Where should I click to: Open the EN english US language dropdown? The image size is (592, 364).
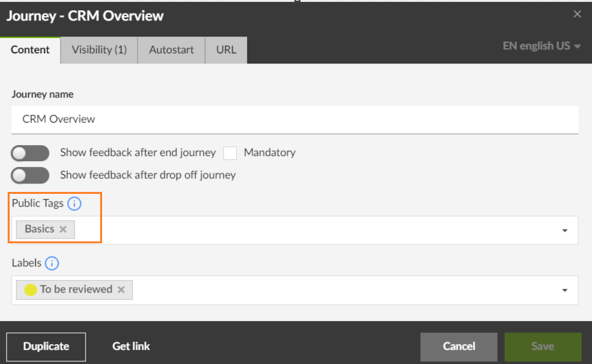pos(542,46)
